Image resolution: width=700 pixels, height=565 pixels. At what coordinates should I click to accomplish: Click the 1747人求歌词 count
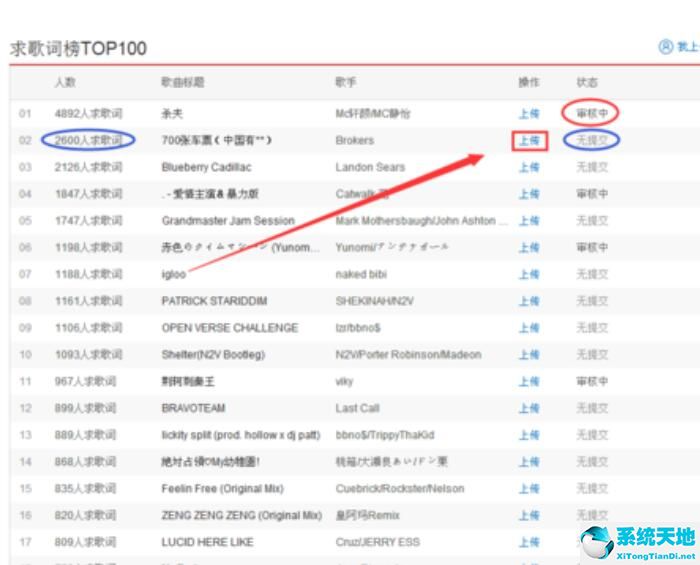[x=88, y=220]
